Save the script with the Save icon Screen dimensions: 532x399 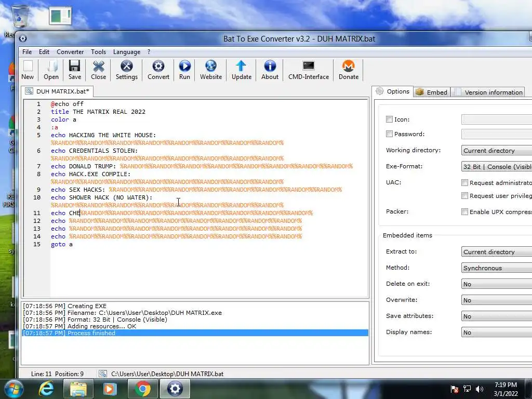tap(75, 70)
